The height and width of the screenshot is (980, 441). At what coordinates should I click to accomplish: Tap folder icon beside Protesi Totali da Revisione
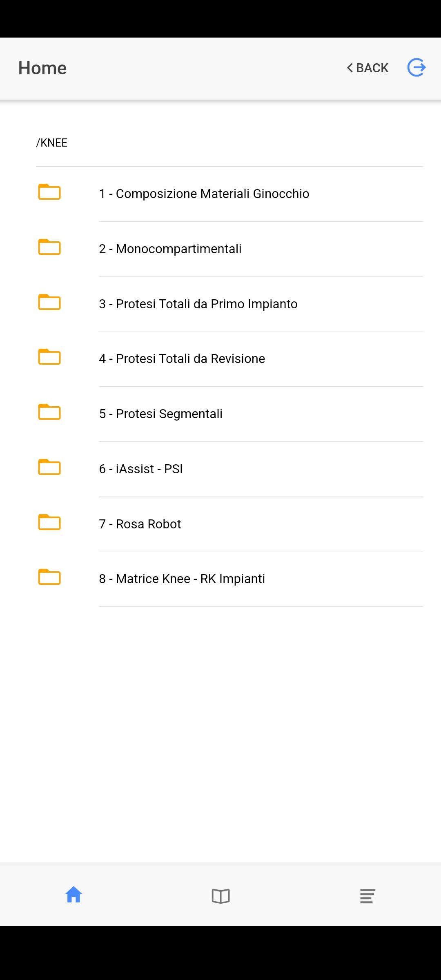click(49, 357)
